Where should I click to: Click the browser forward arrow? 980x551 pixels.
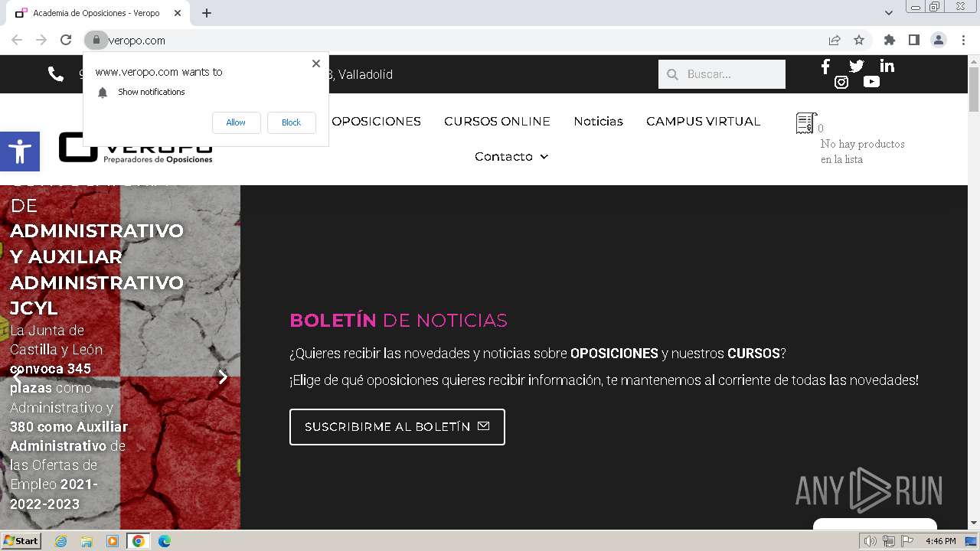(x=41, y=40)
